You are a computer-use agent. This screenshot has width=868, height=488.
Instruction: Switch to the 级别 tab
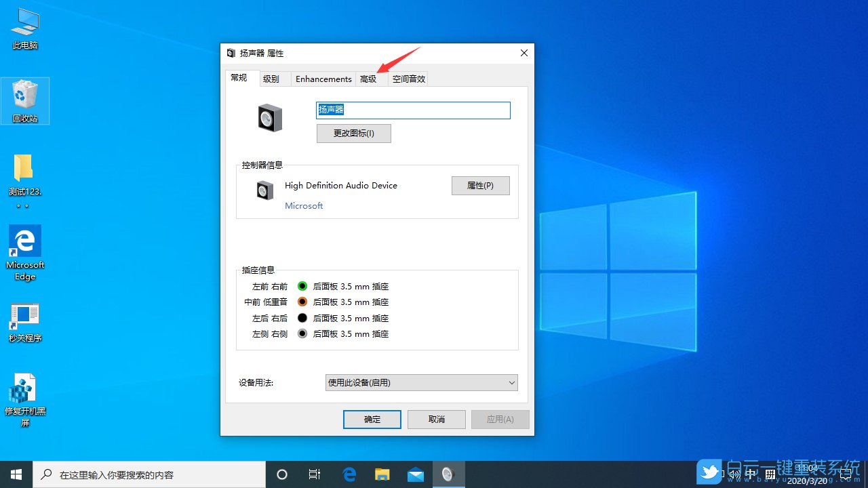271,78
